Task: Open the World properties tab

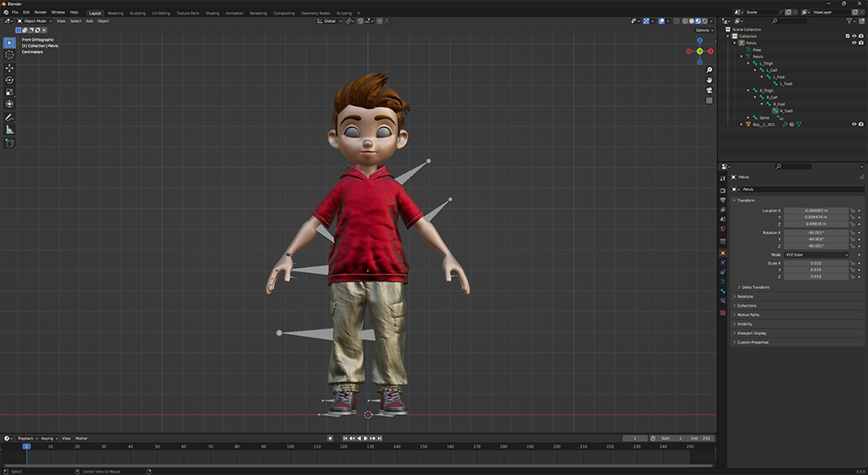Action: point(723,229)
